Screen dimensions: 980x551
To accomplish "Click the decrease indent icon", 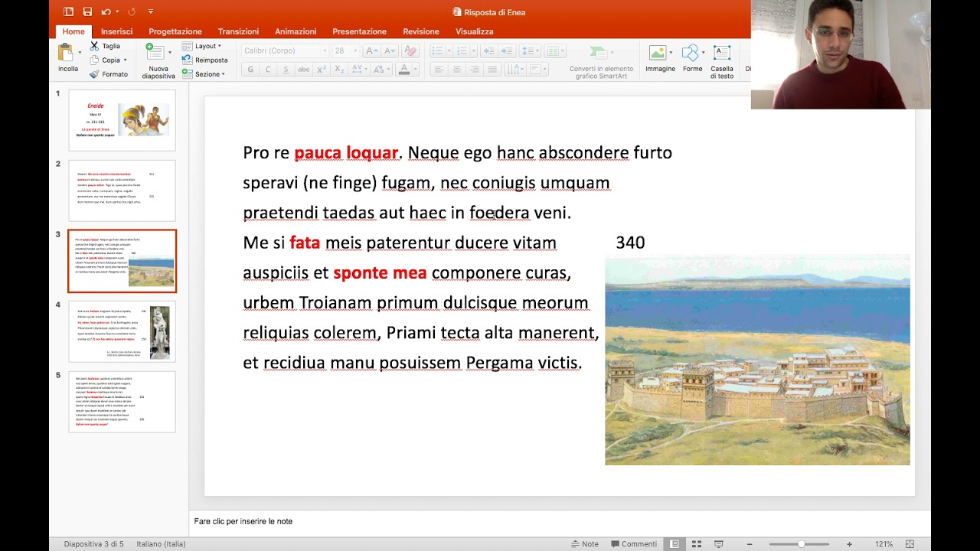I will (488, 51).
